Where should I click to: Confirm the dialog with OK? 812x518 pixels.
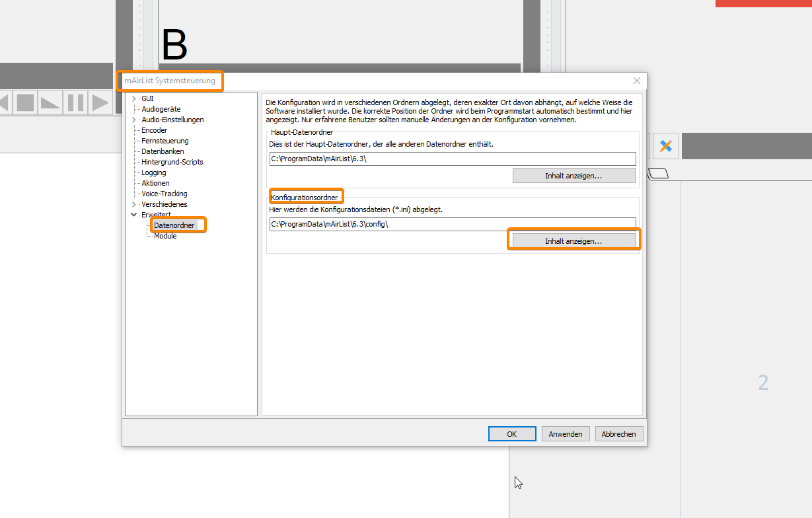(511, 434)
